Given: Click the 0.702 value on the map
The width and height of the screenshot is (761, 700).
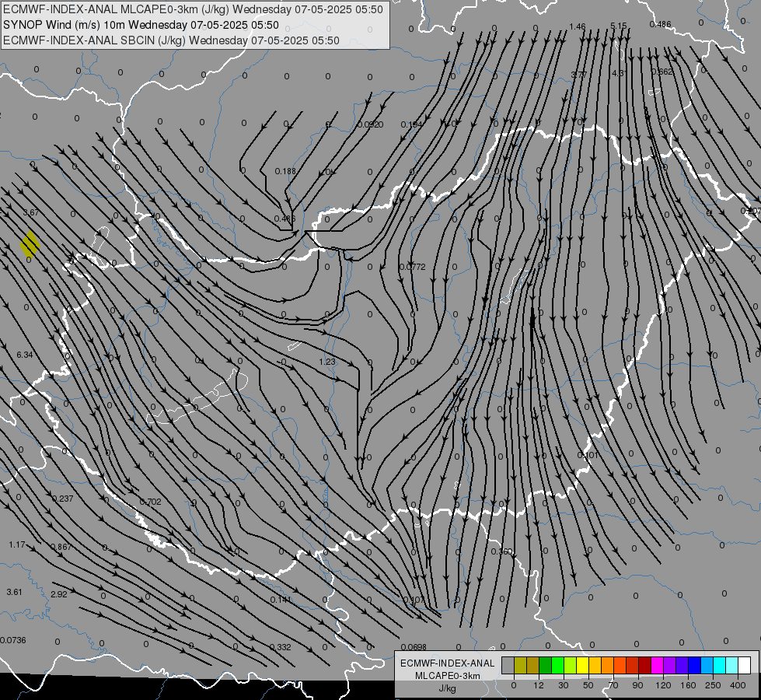Looking at the screenshot, I should pos(150,502).
